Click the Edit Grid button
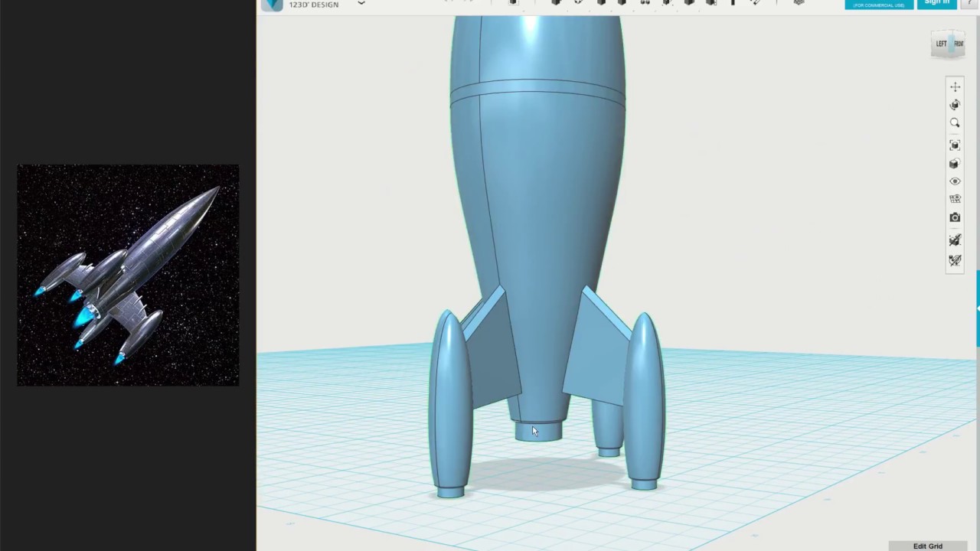 (x=927, y=546)
